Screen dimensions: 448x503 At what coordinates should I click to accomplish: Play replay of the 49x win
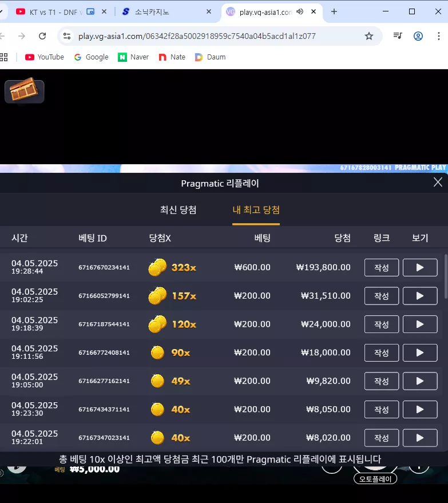(420, 381)
